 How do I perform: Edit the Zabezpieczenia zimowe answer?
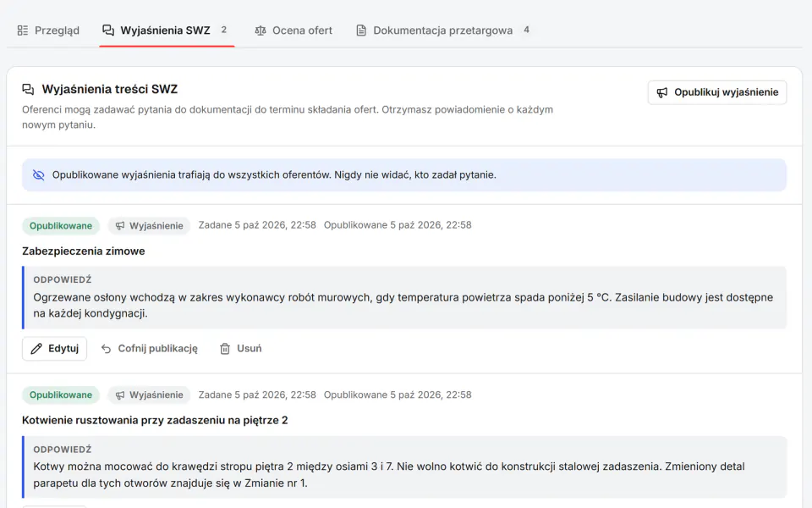point(54,348)
